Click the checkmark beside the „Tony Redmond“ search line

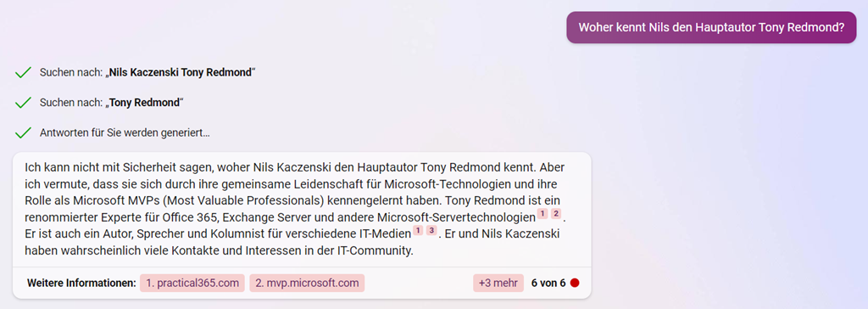23,103
